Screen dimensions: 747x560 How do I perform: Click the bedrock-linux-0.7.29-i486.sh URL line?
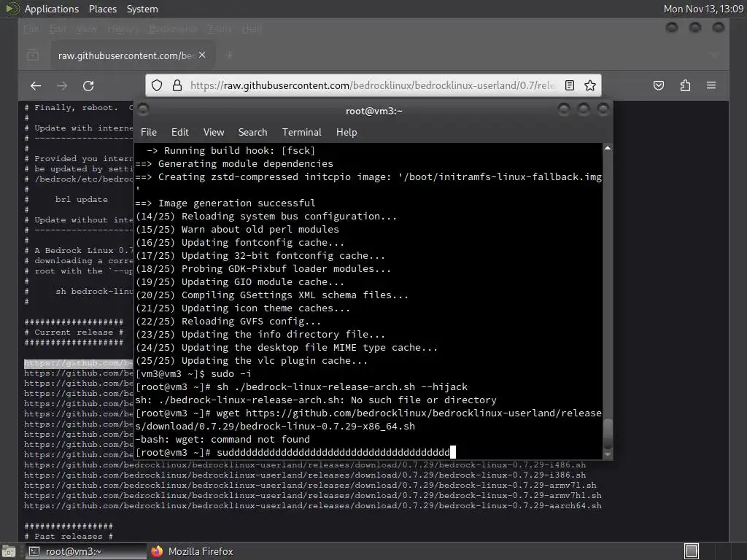point(305,464)
